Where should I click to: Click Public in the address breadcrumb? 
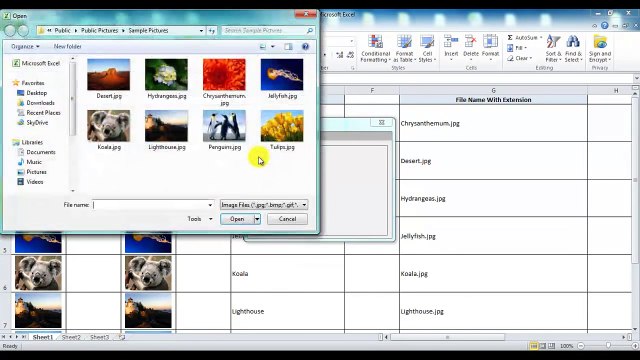pos(62,31)
